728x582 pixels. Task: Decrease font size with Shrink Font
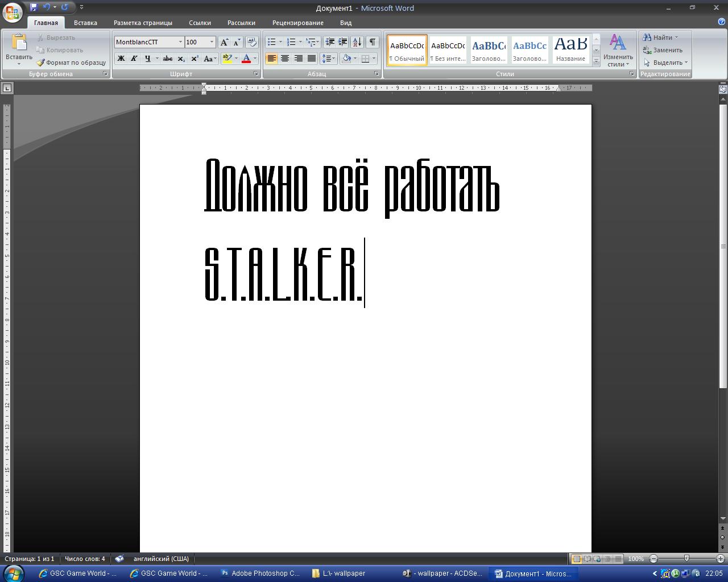[x=237, y=42]
